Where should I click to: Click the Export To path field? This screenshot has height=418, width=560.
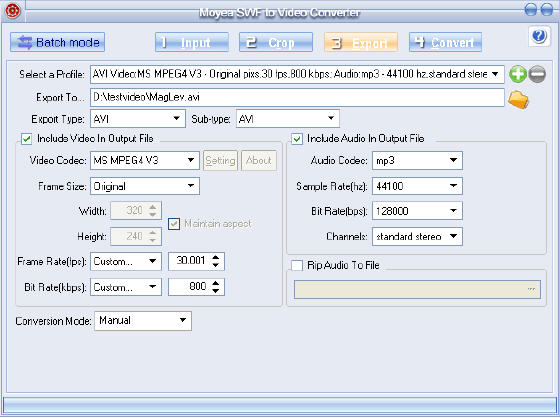[x=297, y=98]
